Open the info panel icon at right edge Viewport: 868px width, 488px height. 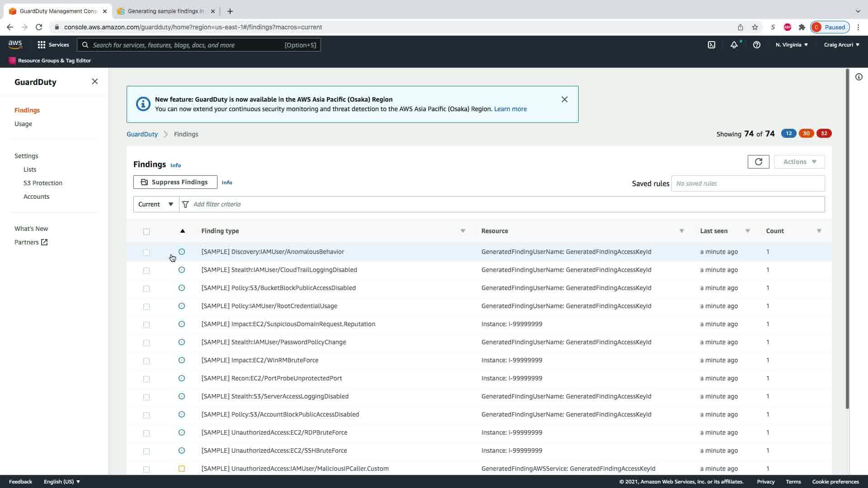859,77
